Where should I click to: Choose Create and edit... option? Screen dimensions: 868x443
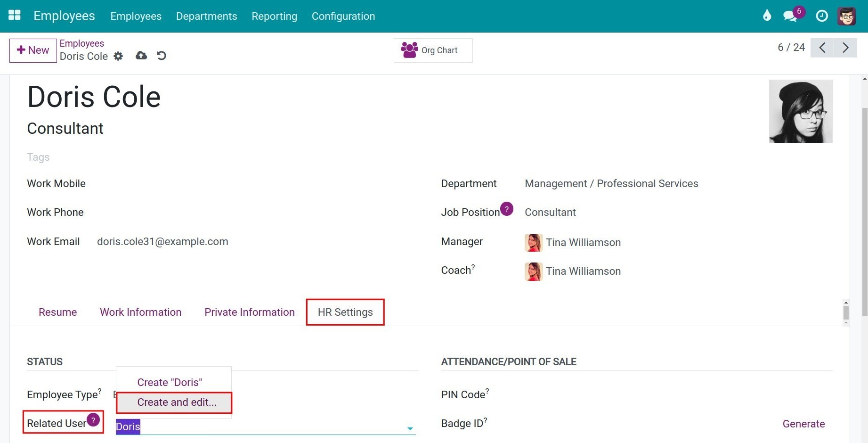click(174, 402)
